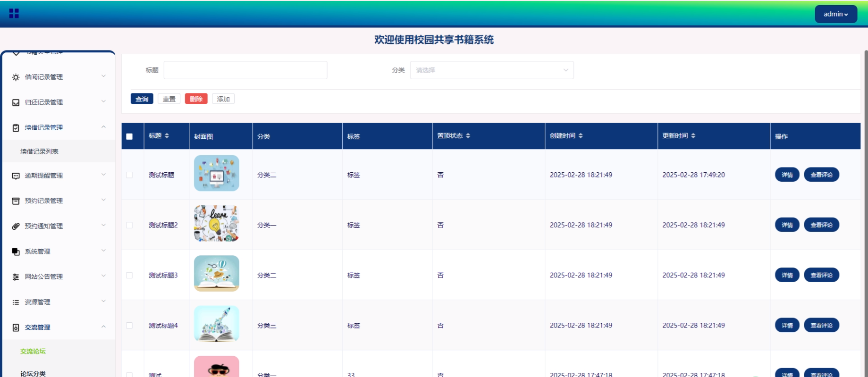This screenshot has height=377, width=868.
Task: Click the 归还记录管理 inbox icon
Action: pos(16,102)
